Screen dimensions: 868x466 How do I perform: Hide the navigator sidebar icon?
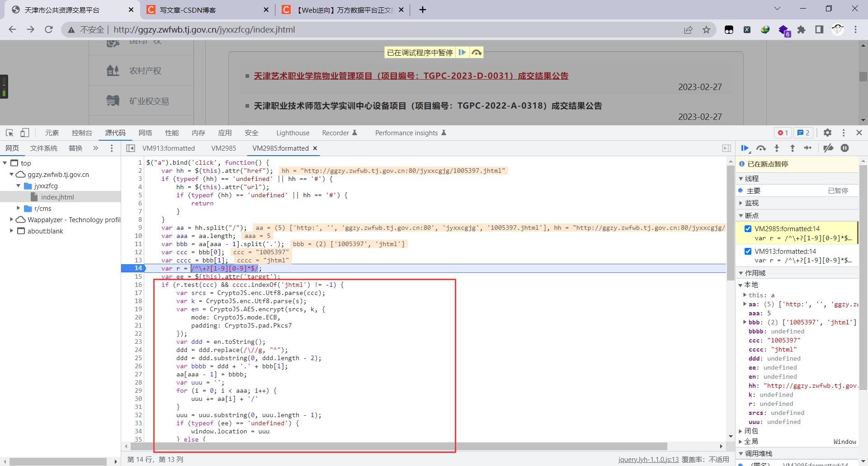tap(131, 148)
